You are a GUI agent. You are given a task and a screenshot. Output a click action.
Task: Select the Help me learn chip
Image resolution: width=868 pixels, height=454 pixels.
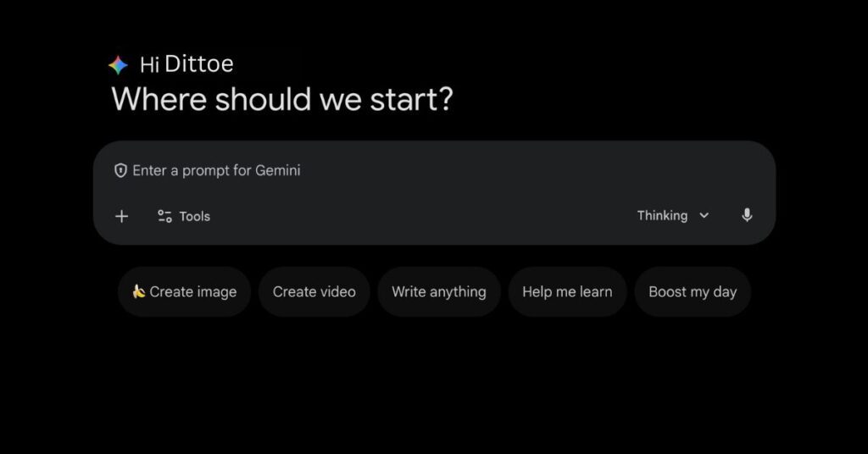tap(566, 291)
